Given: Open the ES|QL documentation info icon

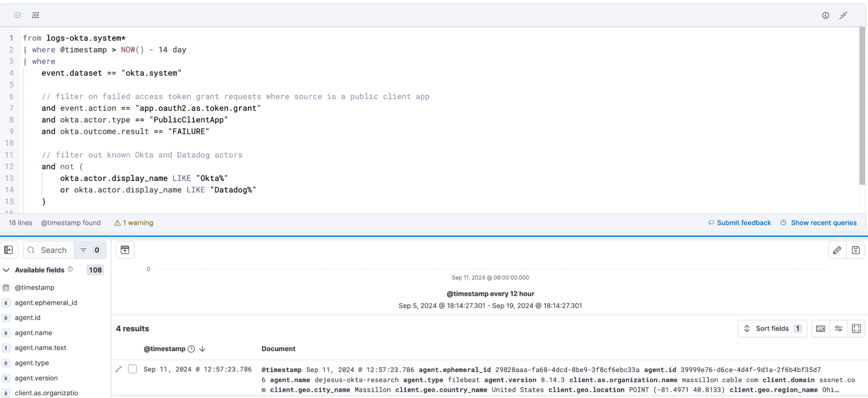Looking at the screenshot, I should [x=825, y=15].
